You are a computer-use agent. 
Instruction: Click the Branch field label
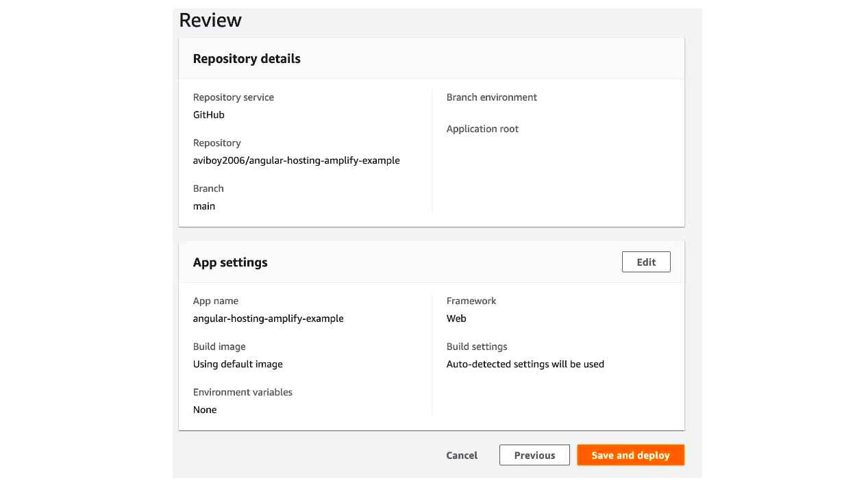(208, 188)
